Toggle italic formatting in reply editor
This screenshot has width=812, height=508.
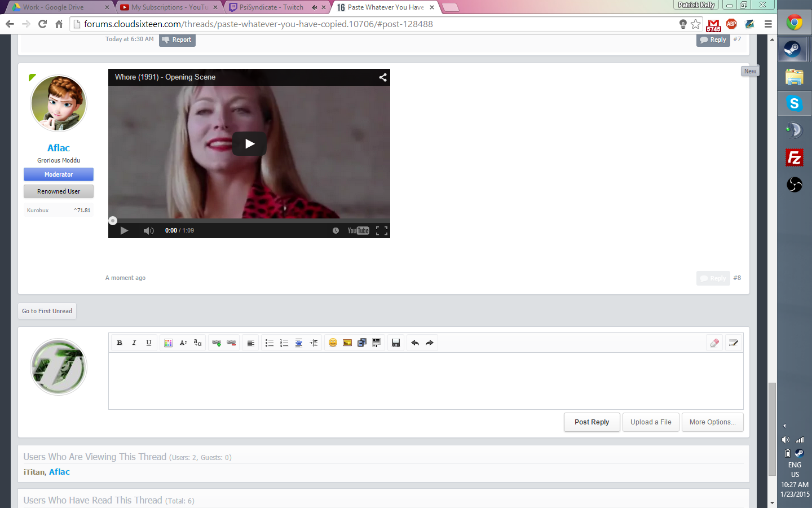click(x=134, y=343)
